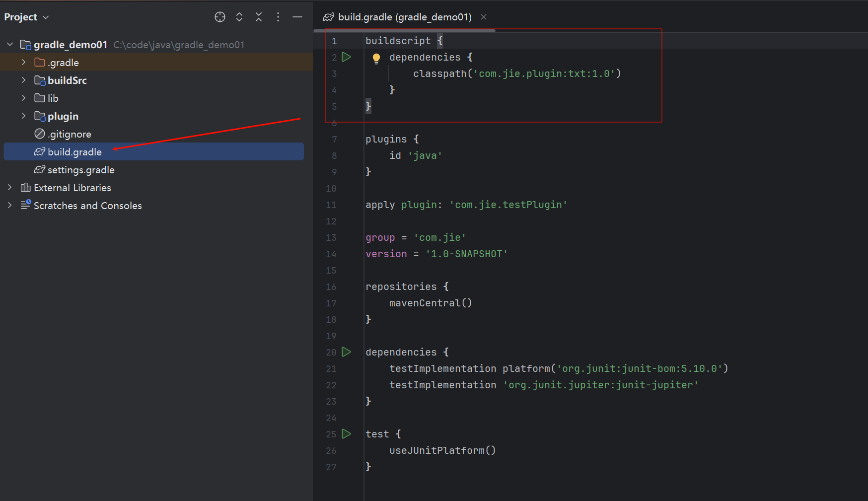Image resolution: width=868 pixels, height=501 pixels.
Task: Expand the plugin module folder
Action: click(23, 116)
